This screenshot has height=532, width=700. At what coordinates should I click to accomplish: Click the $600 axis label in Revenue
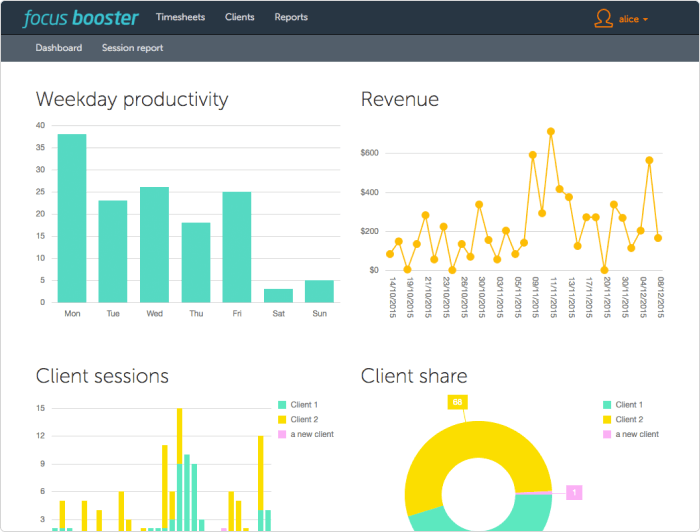[x=370, y=153]
